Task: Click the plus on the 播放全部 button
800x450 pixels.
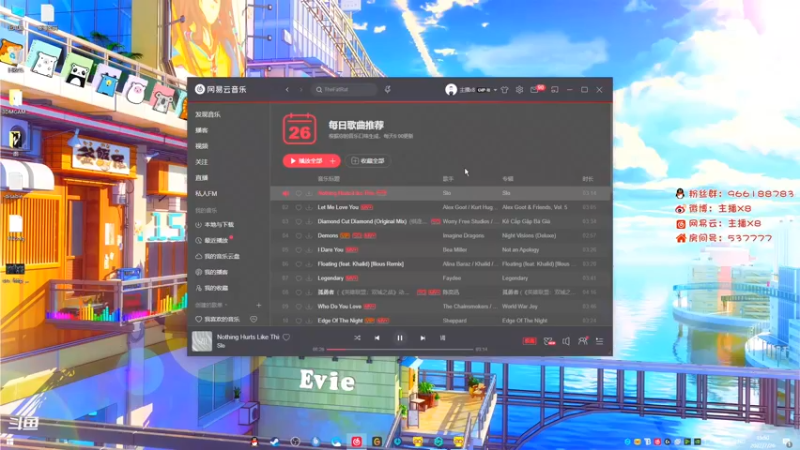Action: [x=333, y=161]
